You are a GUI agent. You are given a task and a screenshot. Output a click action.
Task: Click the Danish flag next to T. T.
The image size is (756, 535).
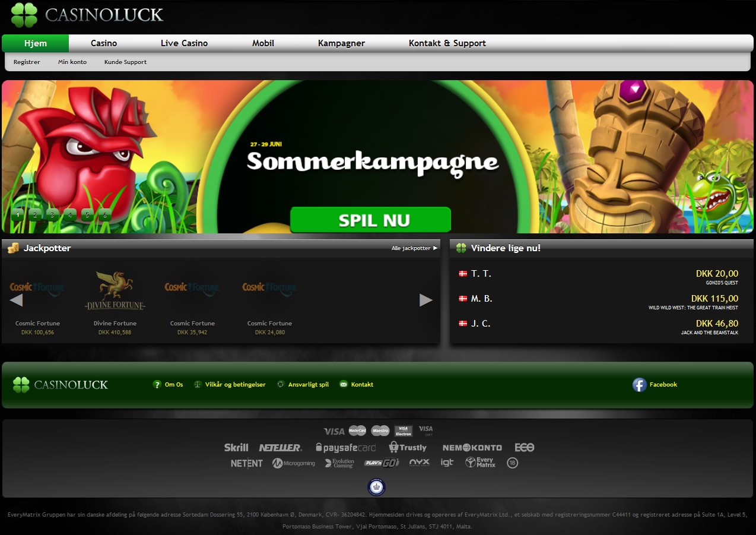463,274
